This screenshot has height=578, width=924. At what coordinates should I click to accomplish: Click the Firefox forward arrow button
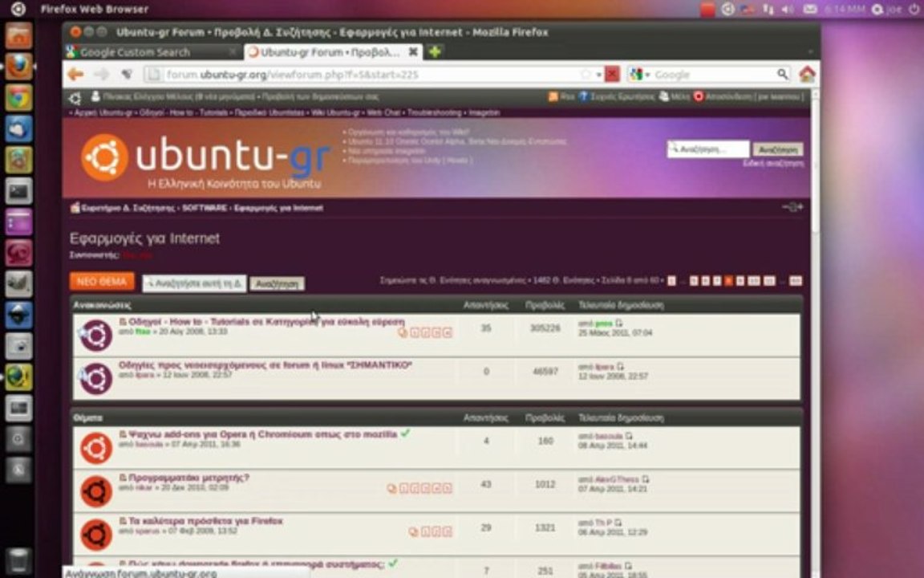(x=101, y=75)
